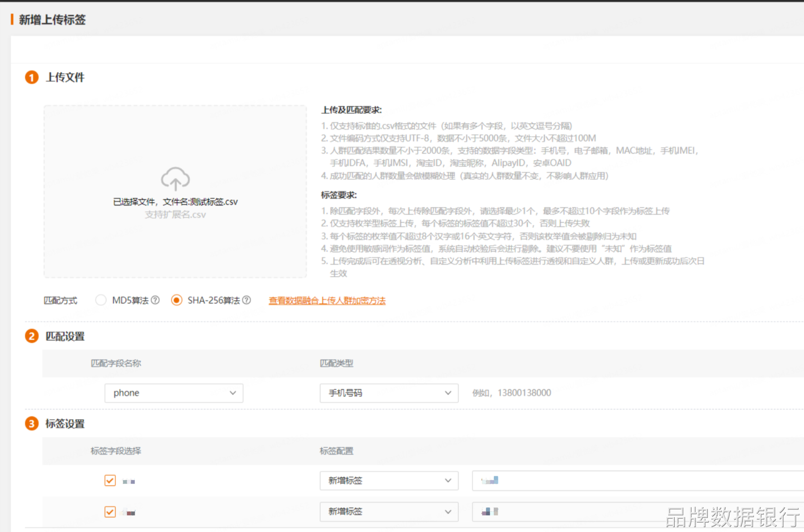Click the 匹配类型 column header
The width and height of the screenshot is (804, 532).
pyautogui.click(x=336, y=363)
